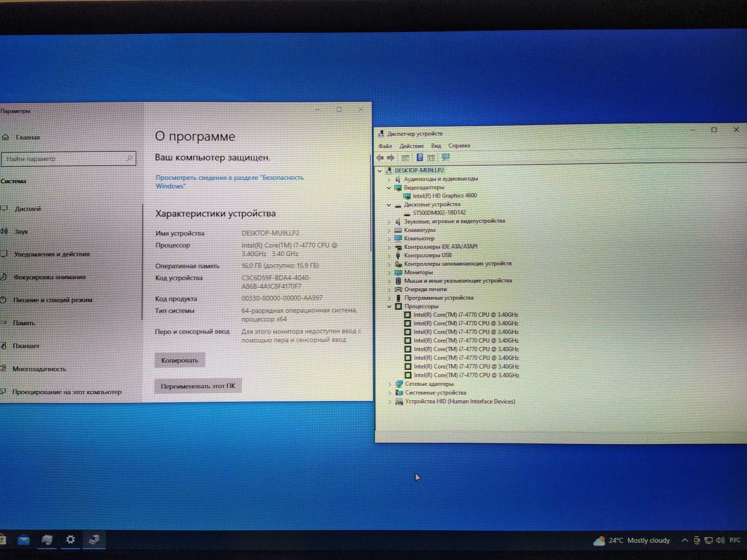The width and height of the screenshot is (747, 560).
Task: Expand Системные устройства category
Action: click(x=390, y=393)
